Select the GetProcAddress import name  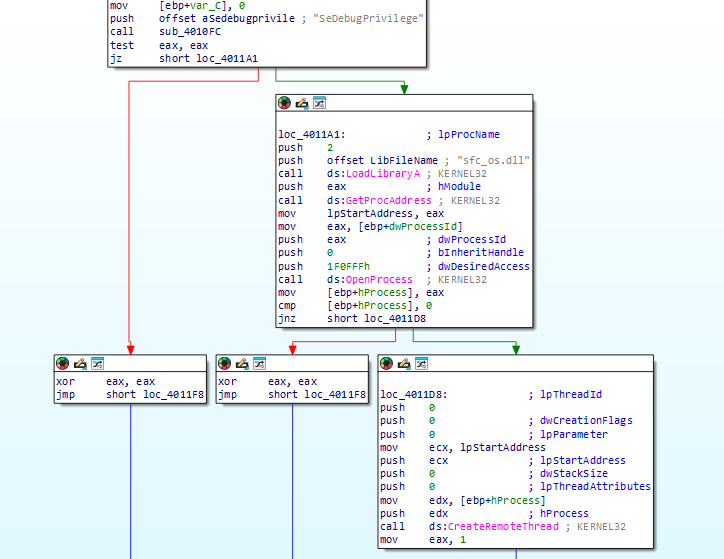point(388,200)
